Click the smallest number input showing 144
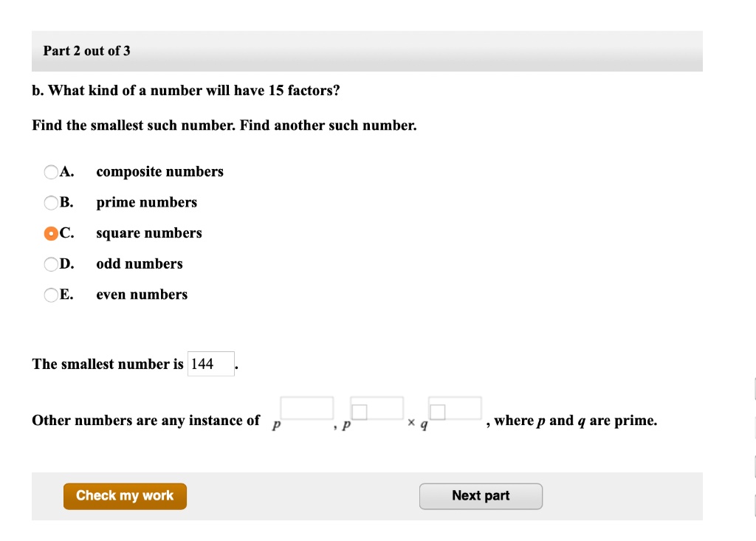Screen dimensions: 756x541 coord(211,363)
